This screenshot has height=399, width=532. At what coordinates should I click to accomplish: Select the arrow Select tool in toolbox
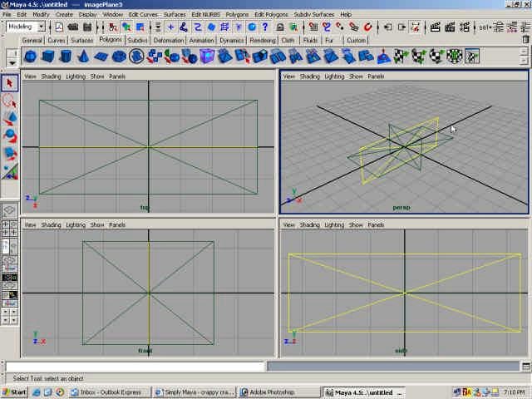pos(10,83)
